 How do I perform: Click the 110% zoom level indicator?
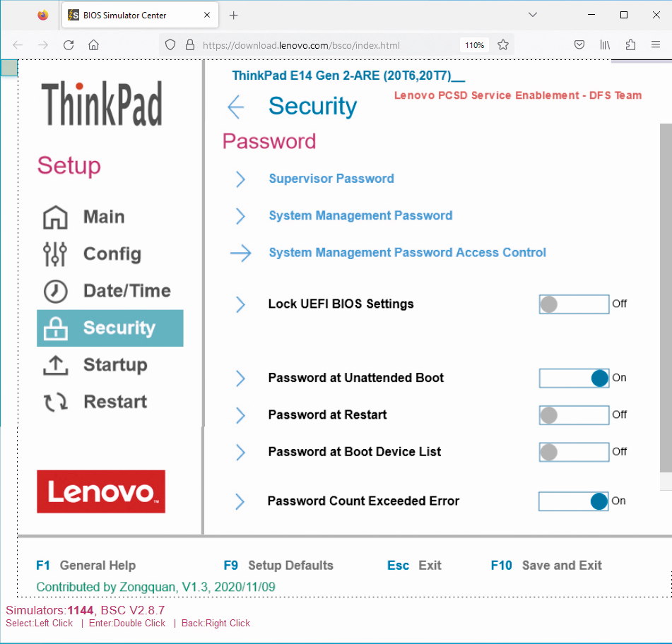pos(474,45)
